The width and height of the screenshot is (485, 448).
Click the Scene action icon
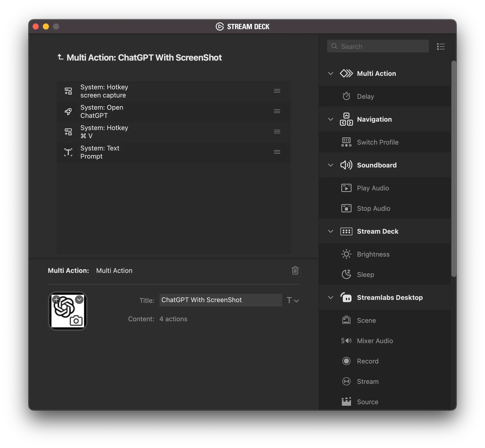tap(346, 320)
